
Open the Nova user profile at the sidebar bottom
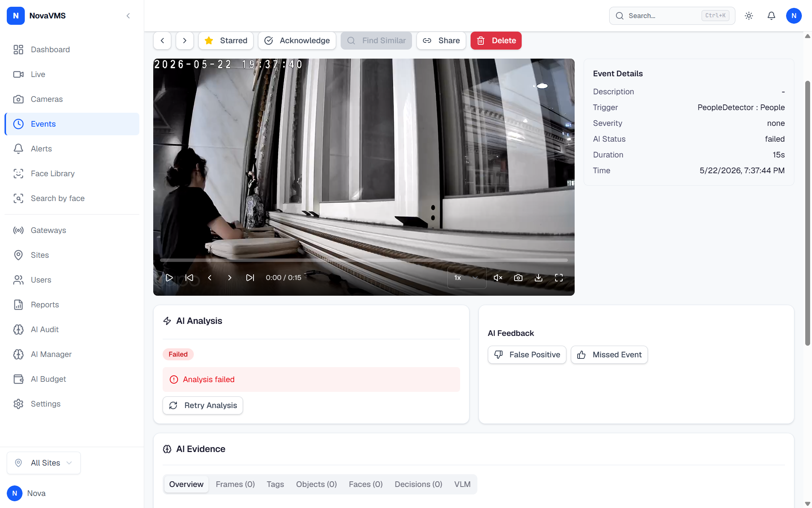point(26,493)
